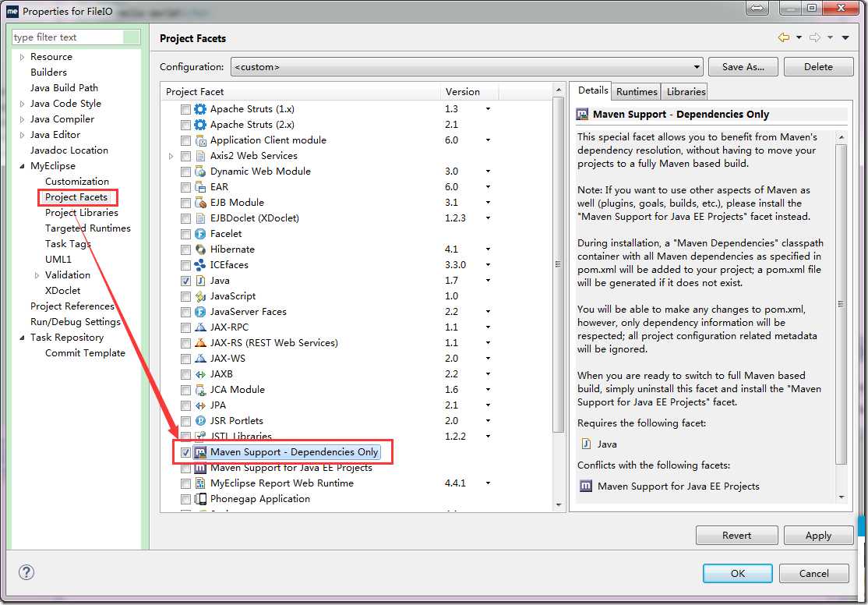Click the Revert button

(737, 535)
